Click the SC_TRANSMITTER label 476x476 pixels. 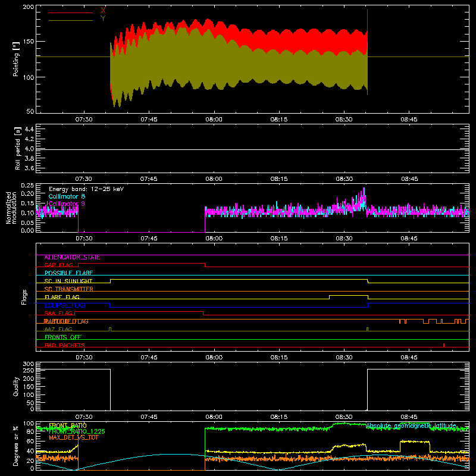pos(68,289)
